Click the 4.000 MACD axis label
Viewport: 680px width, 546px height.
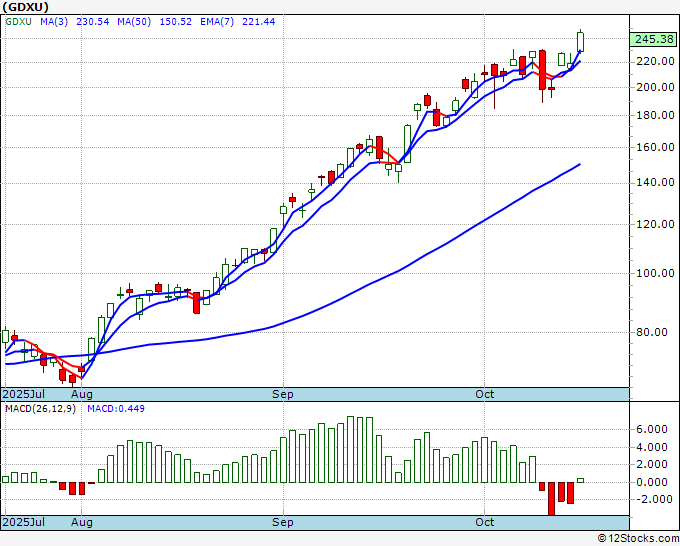tap(652, 447)
